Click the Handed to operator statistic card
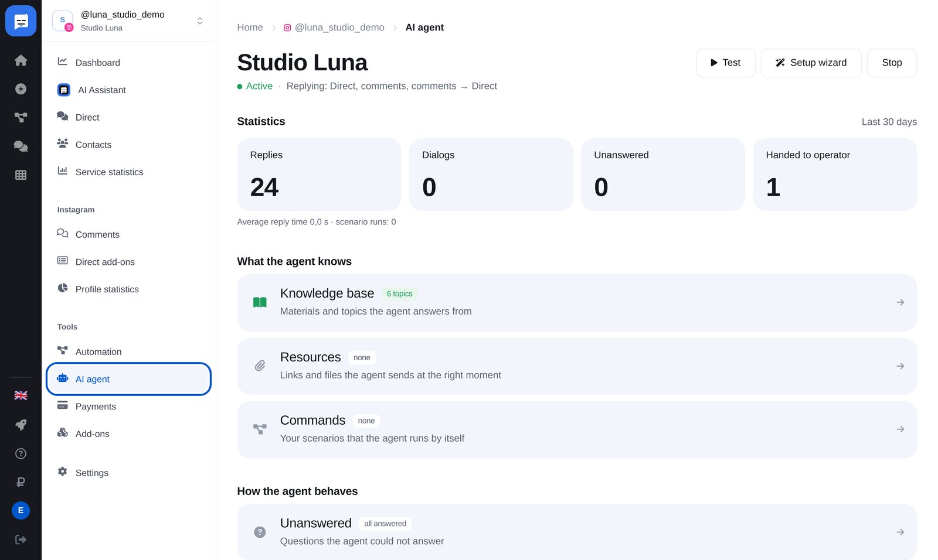The image size is (938, 560). (835, 175)
